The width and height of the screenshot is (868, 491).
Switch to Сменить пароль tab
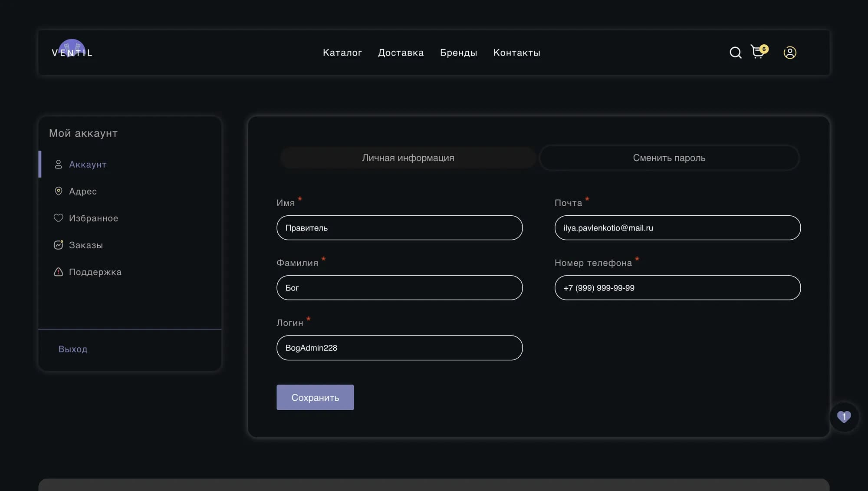[669, 158]
